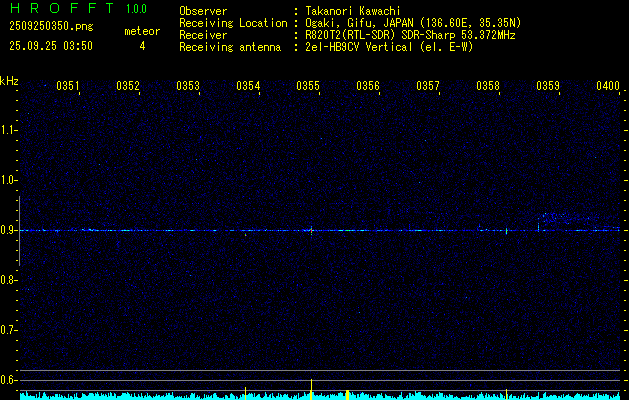Click the meteor count value 4
Image resolution: width=629 pixels, height=400 pixels.
pyautogui.click(x=142, y=46)
